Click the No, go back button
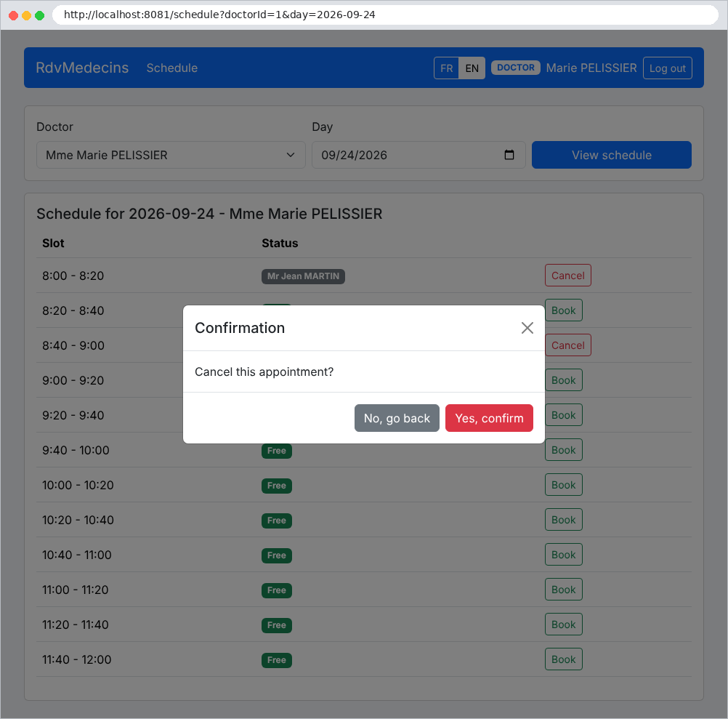The height and width of the screenshot is (719, 728). click(x=397, y=418)
